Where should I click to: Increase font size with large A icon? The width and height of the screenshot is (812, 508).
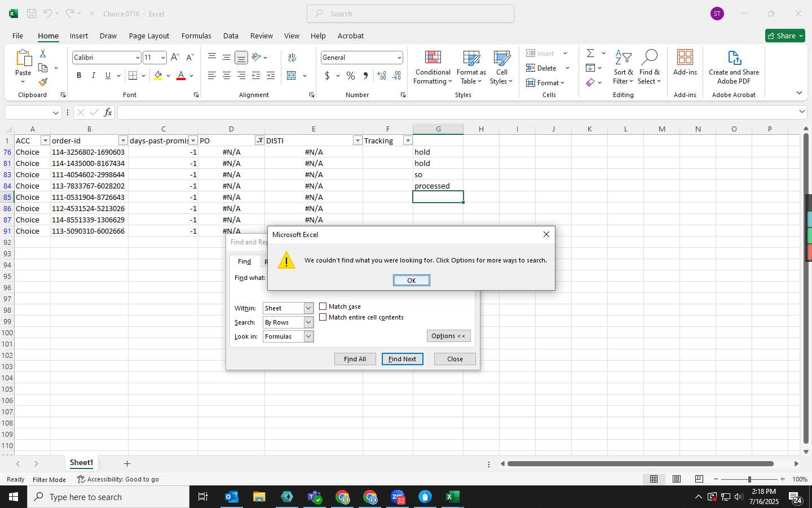click(175, 58)
